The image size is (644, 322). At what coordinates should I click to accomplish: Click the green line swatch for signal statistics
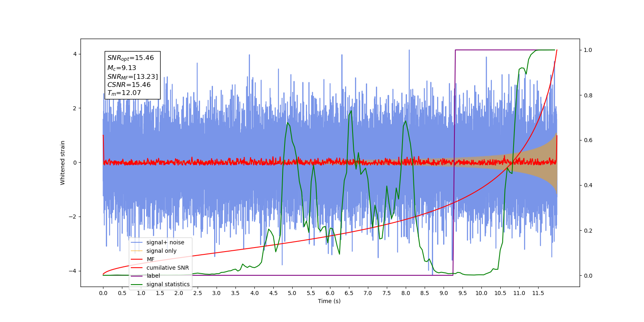(137, 284)
